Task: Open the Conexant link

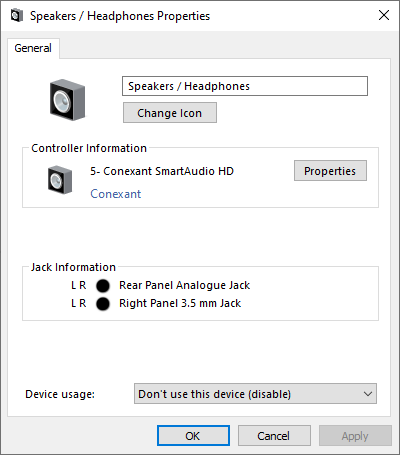Action: 116,194
